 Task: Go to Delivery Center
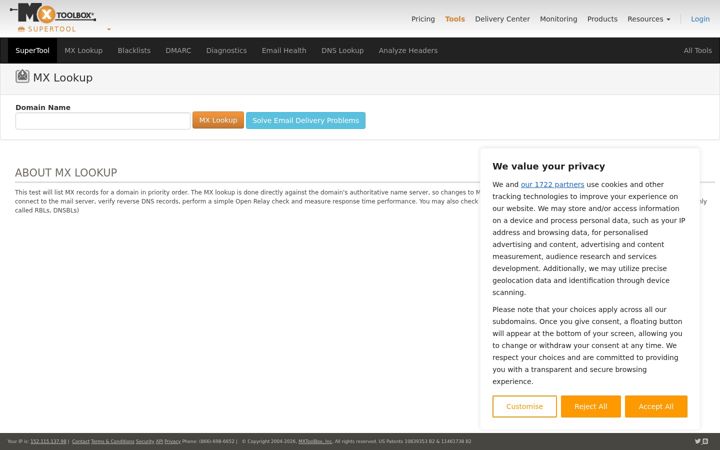pyautogui.click(x=502, y=19)
